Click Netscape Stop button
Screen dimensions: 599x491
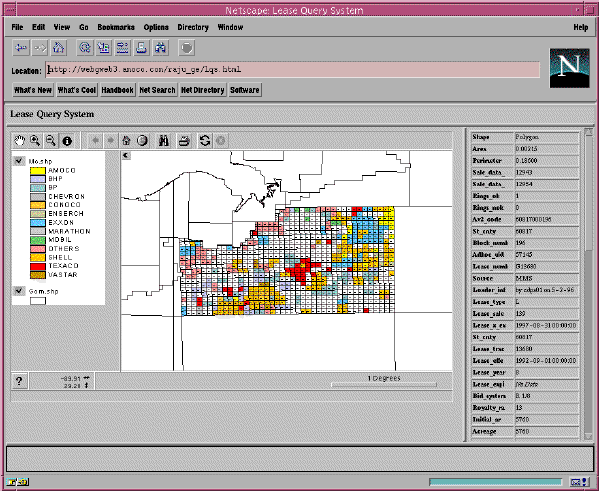[x=187, y=48]
